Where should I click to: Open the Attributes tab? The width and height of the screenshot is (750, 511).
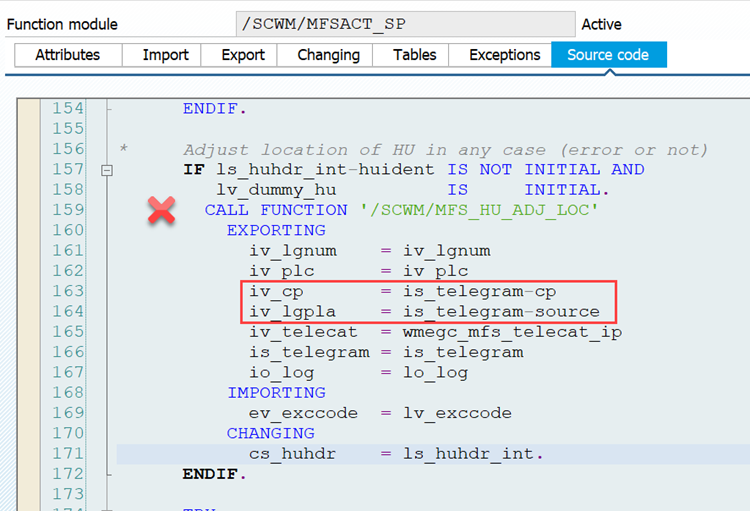tap(68, 55)
